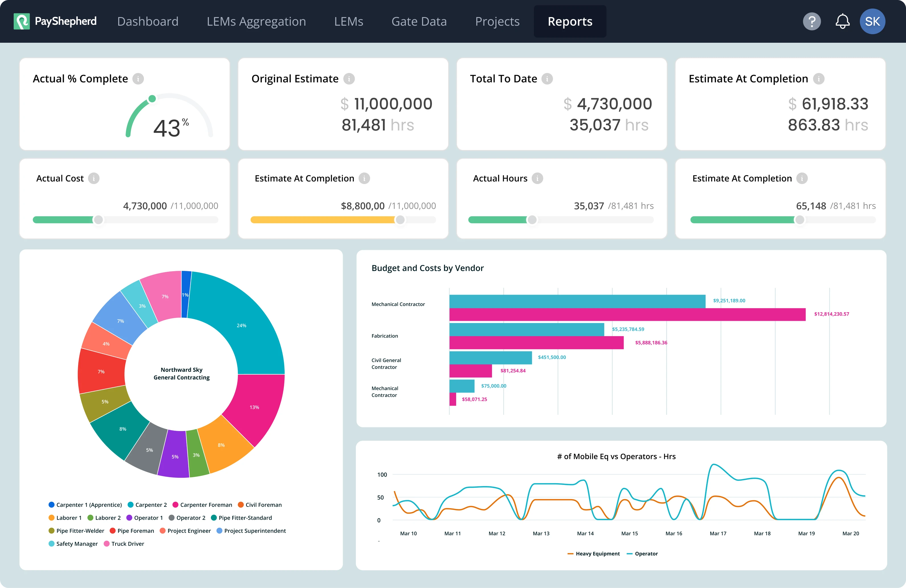Click info icon beside Actual % Complete

tap(138, 79)
